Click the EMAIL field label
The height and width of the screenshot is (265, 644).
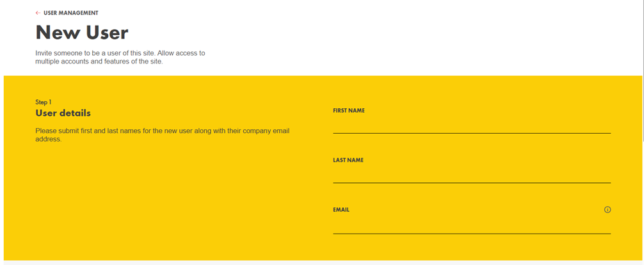[x=341, y=209]
